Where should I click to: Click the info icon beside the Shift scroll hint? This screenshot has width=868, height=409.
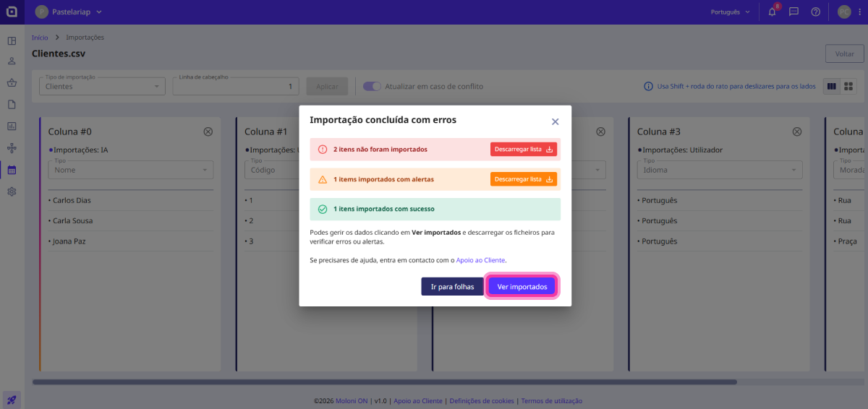tap(649, 86)
